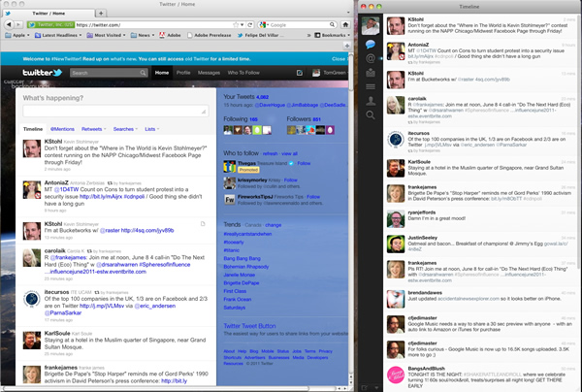Click the reload page icon in URL bar

point(250,25)
